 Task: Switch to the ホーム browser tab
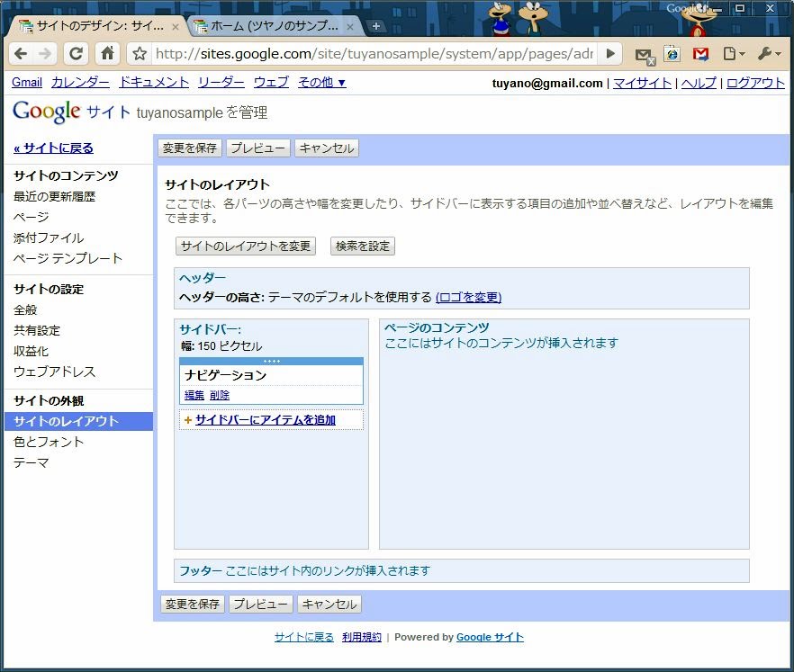(x=270, y=26)
